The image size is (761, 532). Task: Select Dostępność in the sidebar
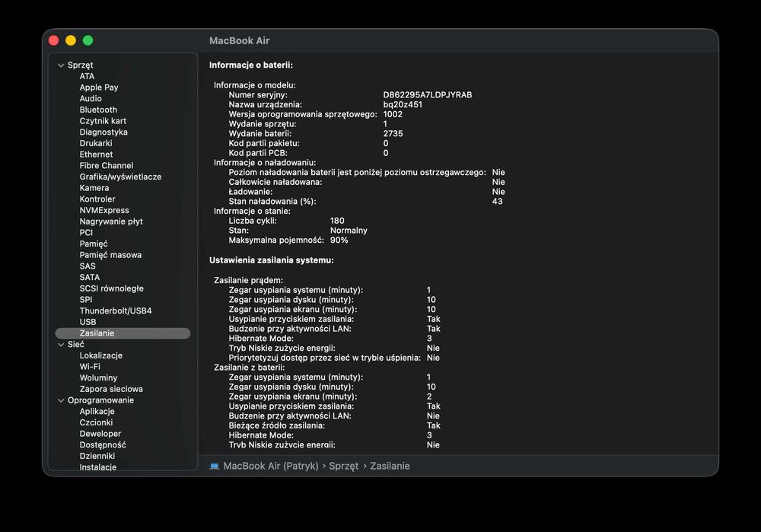pos(103,444)
